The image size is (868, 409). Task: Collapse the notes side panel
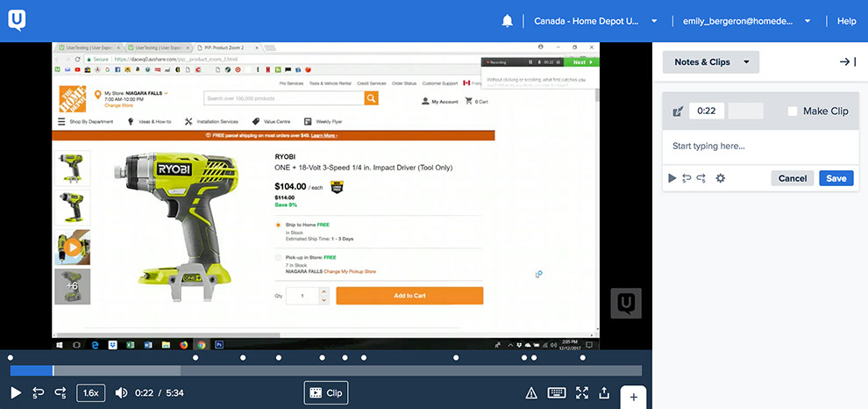(x=846, y=62)
